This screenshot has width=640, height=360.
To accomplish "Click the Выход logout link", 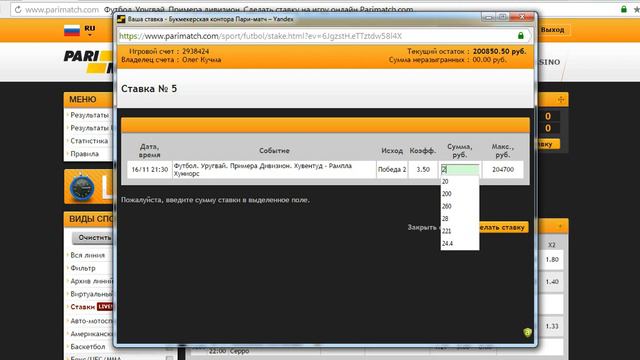I will point(552,30).
